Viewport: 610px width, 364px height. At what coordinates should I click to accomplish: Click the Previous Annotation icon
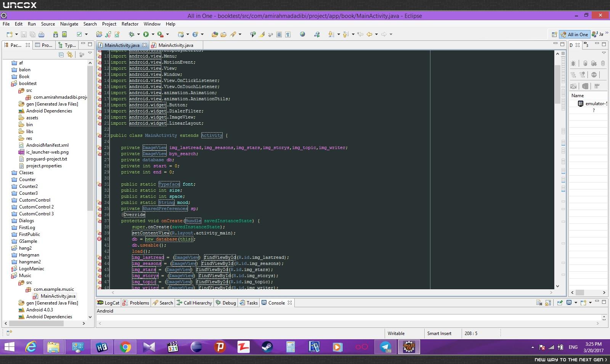[345, 34]
